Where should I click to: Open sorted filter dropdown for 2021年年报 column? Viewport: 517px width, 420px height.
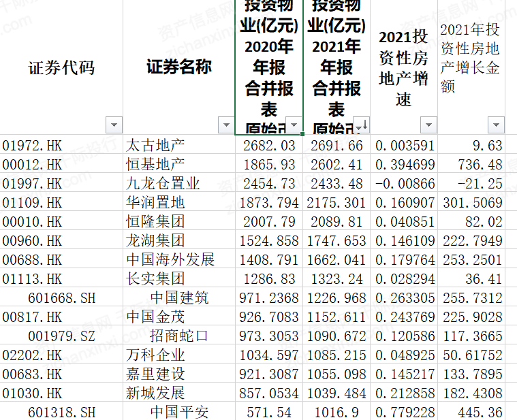(362, 125)
